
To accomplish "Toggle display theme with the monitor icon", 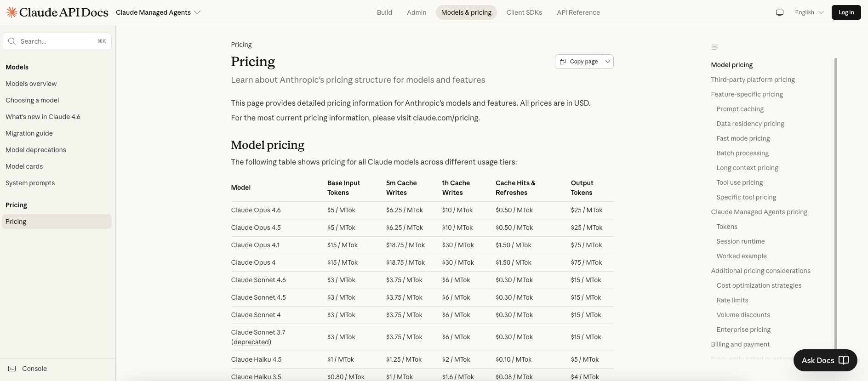I will pos(780,12).
